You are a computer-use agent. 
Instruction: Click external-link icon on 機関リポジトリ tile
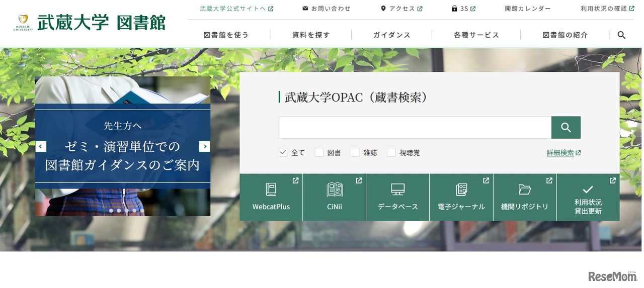[549, 180]
